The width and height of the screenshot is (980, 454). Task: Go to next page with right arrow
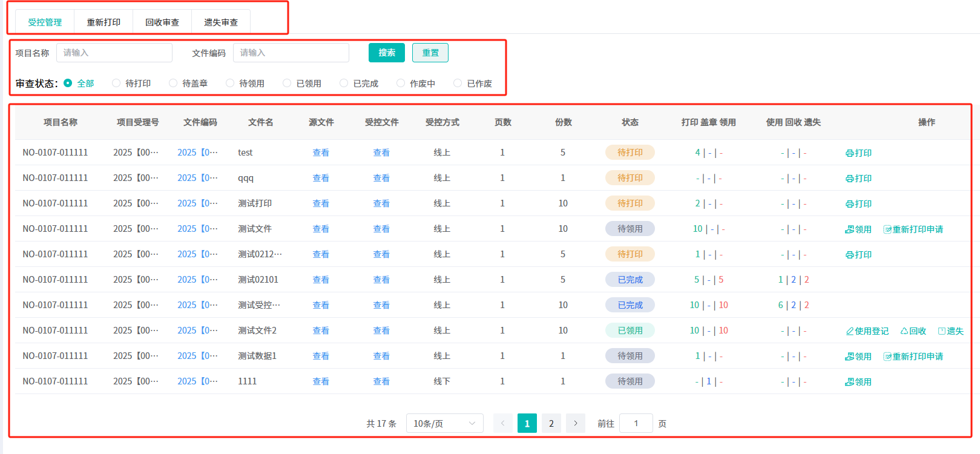[x=576, y=423]
